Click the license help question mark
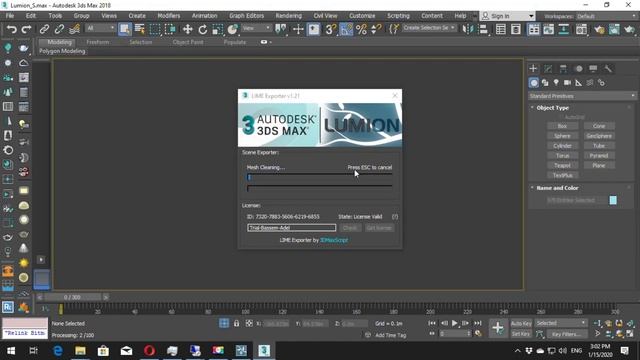The image size is (640, 360). click(x=395, y=217)
